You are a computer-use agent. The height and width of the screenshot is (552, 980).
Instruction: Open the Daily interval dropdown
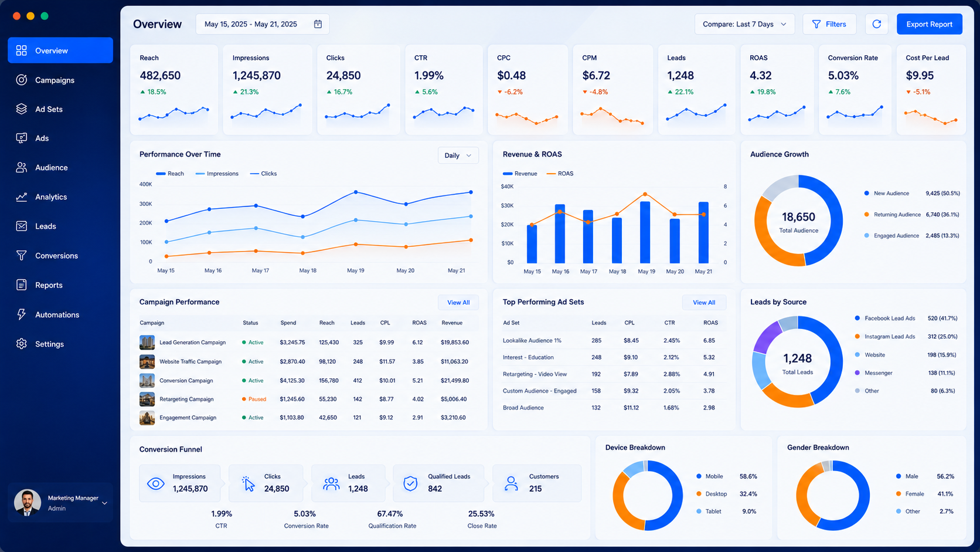coord(458,155)
